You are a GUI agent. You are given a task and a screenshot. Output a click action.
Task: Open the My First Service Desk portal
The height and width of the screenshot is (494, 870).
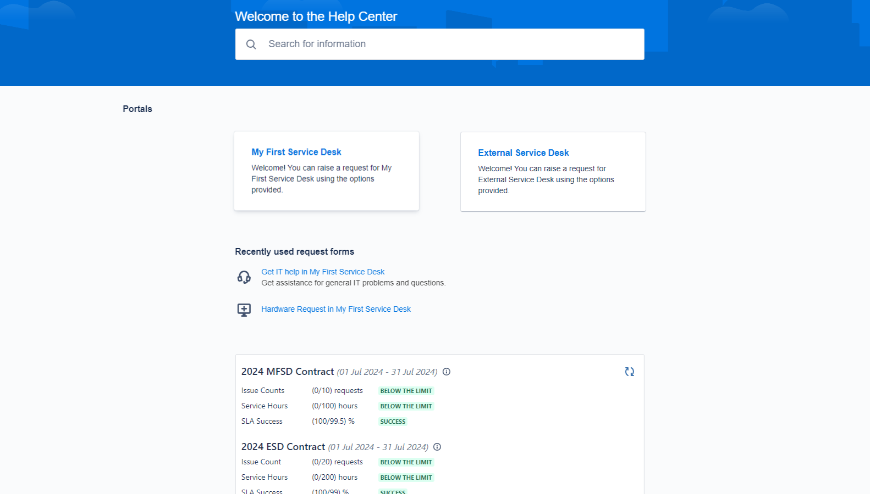coord(296,152)
